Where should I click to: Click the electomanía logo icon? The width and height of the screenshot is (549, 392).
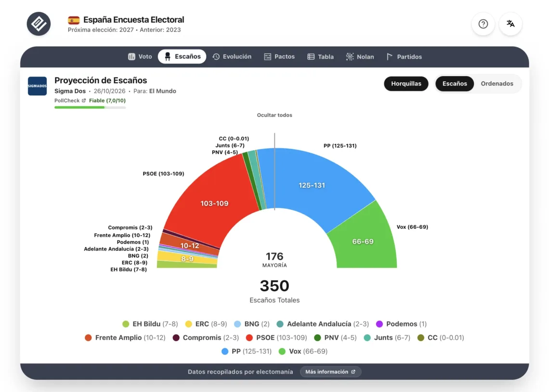pyautogui.click(x=39, y=24)
